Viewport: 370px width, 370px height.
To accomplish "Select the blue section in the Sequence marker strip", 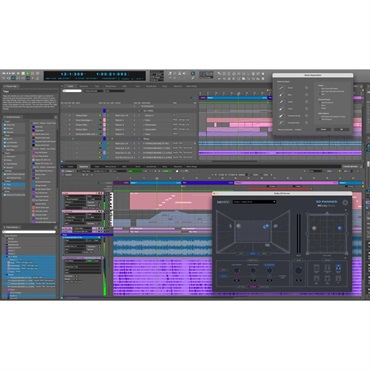I will [155, 183].
